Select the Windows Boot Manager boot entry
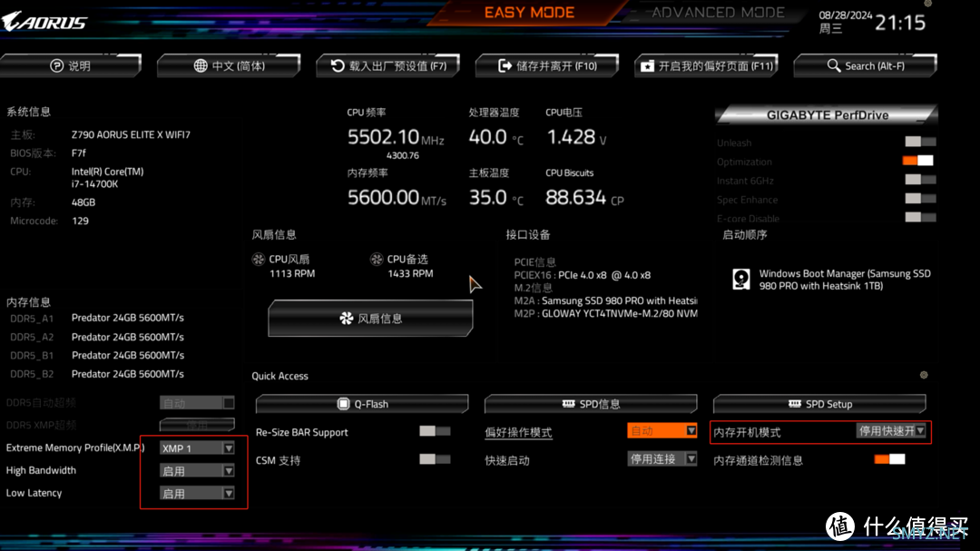Image resolution: width=980 pixels, height=551 pixels. pyautogui.click(x=832, y=280)
